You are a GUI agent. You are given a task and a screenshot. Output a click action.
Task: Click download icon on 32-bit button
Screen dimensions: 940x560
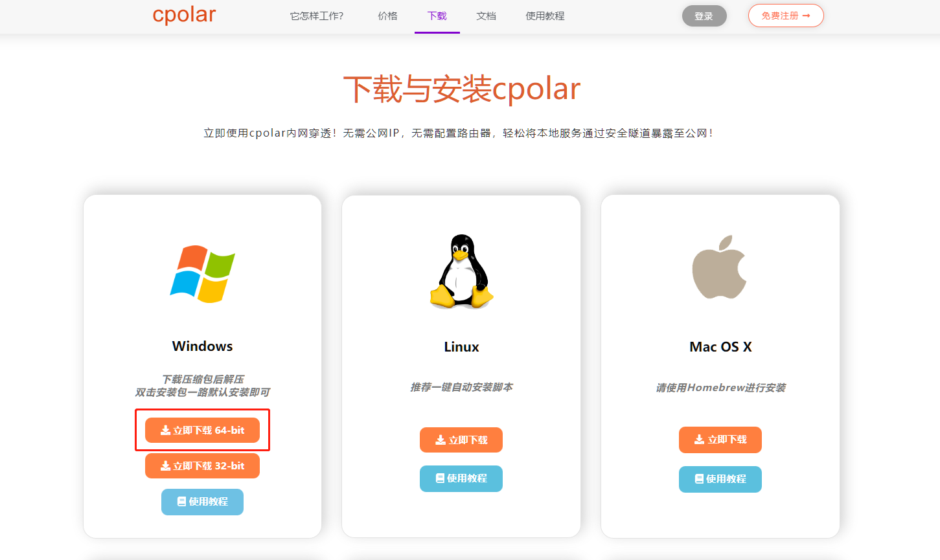coord(165,466)
